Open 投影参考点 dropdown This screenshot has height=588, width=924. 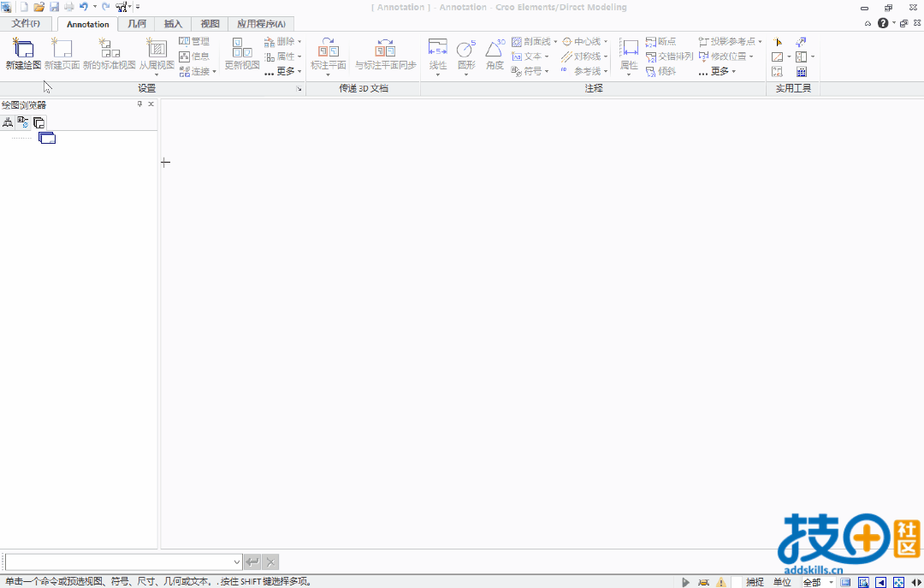tap(761, 42)
